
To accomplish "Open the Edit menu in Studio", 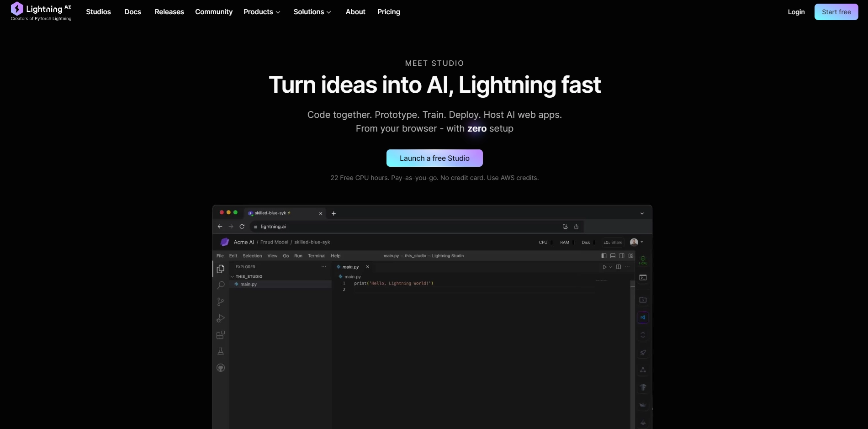I will (233, 256).
